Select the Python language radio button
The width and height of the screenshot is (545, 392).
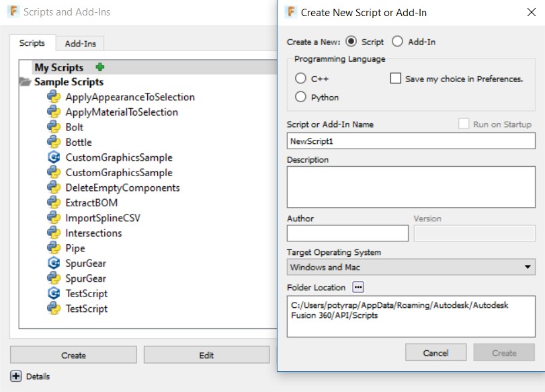(300, 97)
